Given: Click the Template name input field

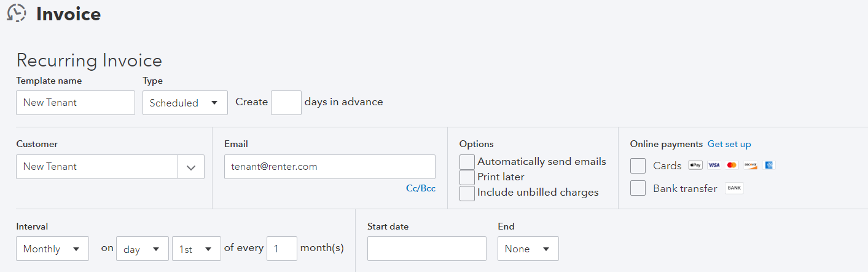Looking at the screenshot, I should point(76,103).
